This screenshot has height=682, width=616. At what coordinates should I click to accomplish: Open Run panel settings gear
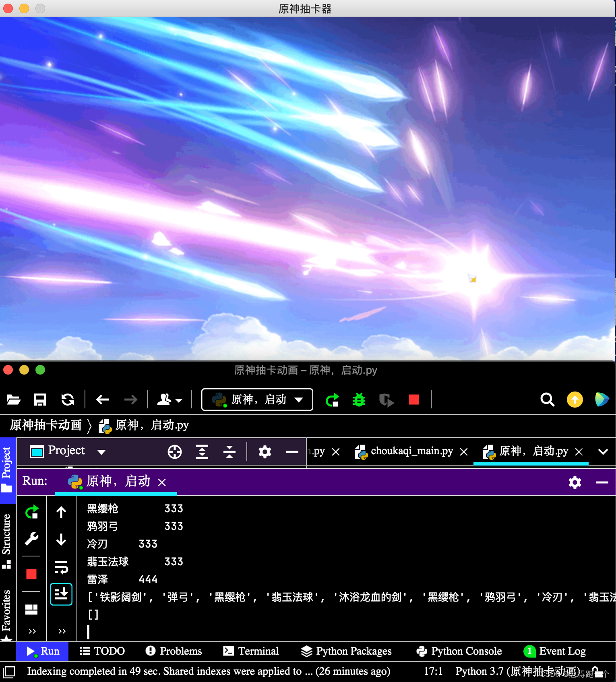point(575,482)
